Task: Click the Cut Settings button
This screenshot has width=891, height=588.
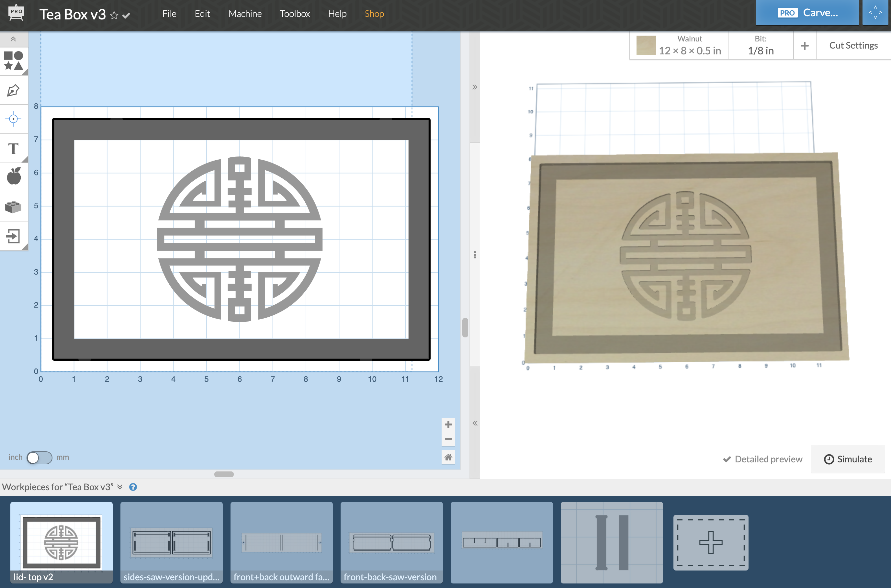Action: pos(853,45)
